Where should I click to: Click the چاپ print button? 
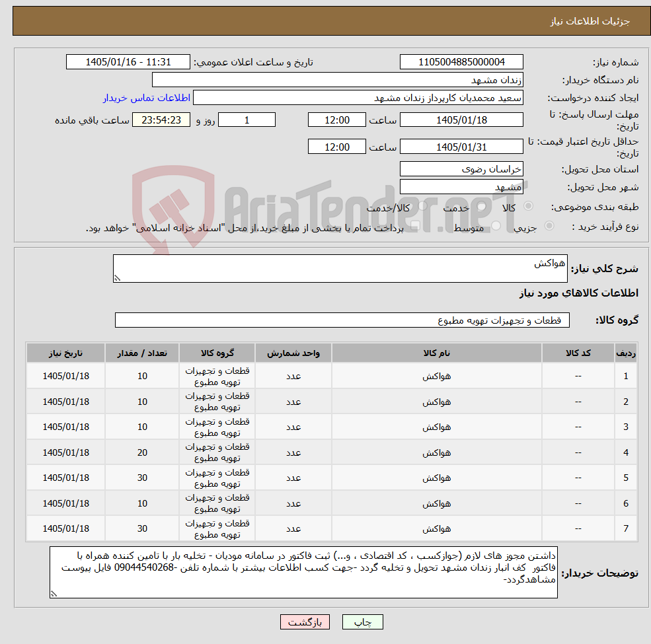pyautogui.click(x=362, y=622)
